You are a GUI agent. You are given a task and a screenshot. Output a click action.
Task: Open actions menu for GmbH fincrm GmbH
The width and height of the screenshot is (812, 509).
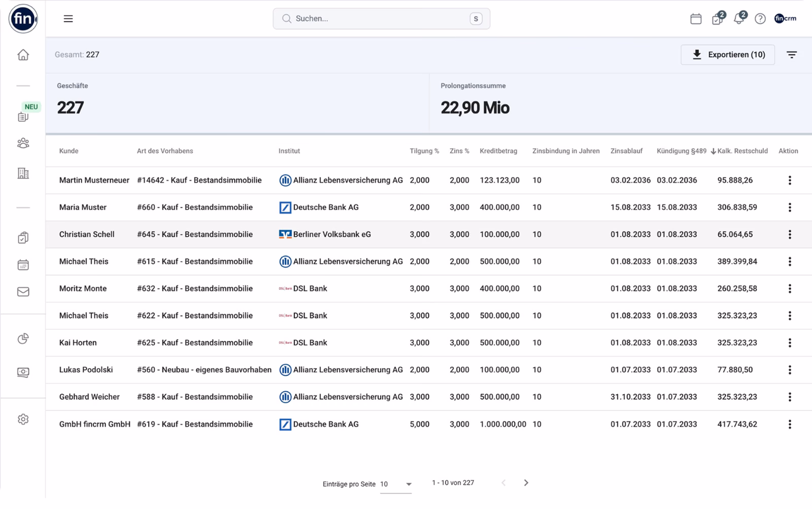[790, 424]
